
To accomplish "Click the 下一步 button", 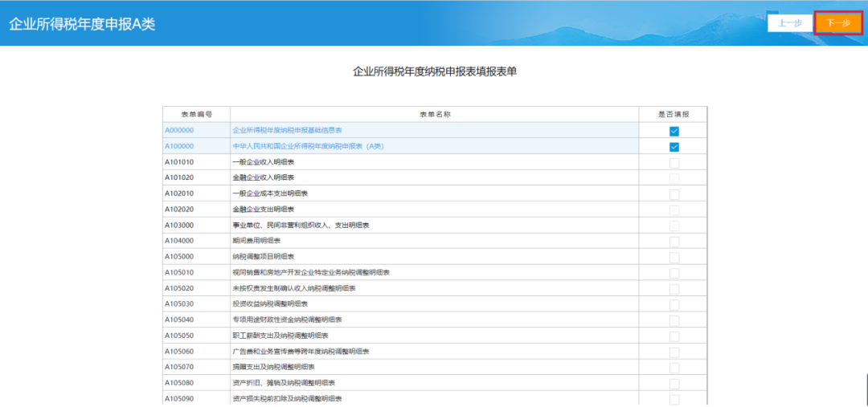I will (838, 23).
